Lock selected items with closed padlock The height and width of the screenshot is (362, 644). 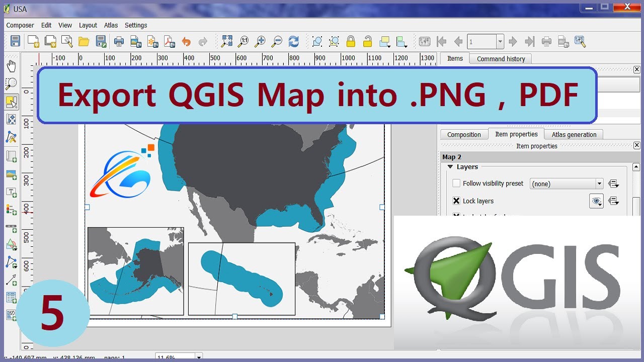pos(351,41)
